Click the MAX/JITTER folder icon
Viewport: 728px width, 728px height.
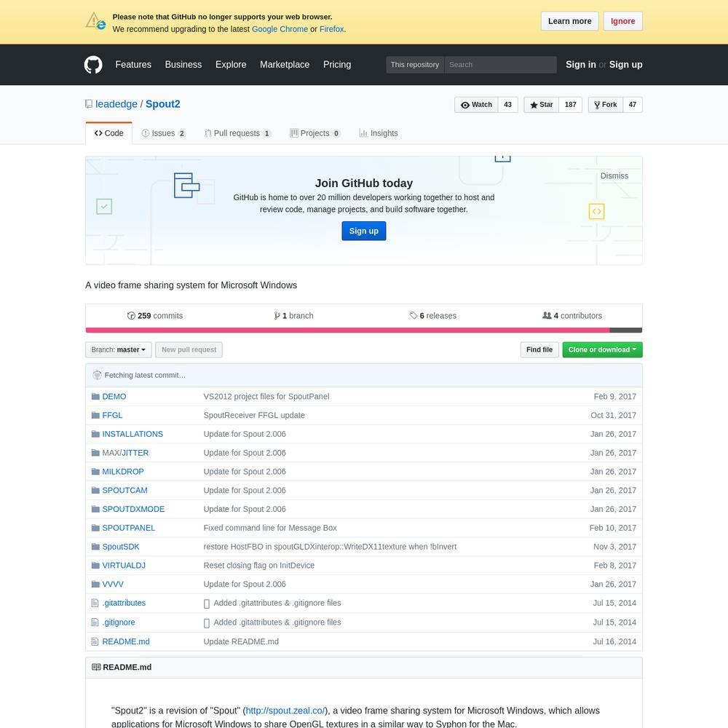pyautogui.click(x=95, y=453)
